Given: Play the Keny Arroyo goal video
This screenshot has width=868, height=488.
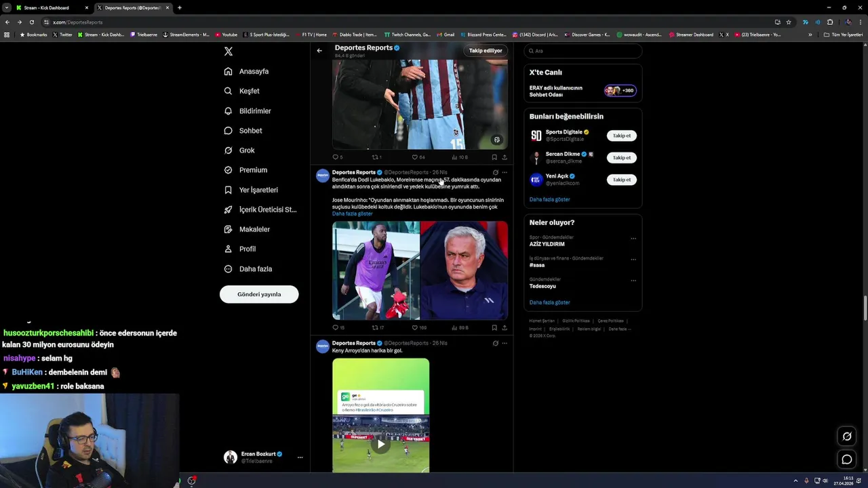Looking at the screenshot, I should tap(381, 445).
